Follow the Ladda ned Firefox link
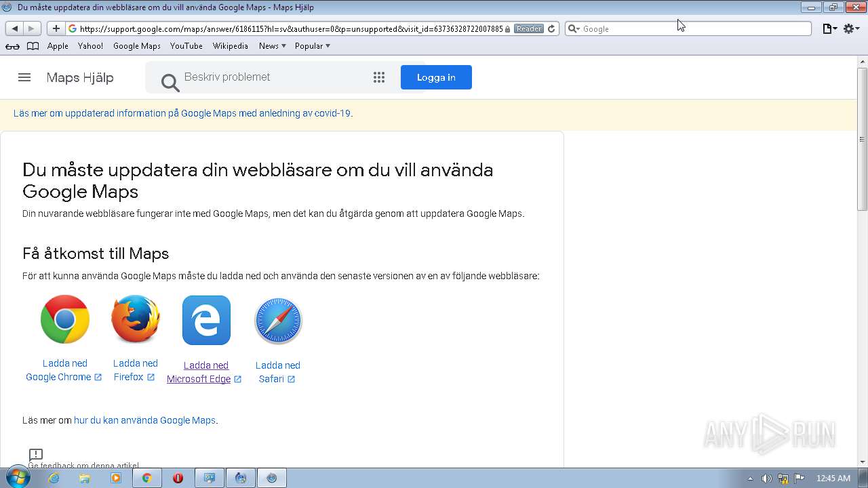This screenshot has height=488, width=868. tap(135, 370)
